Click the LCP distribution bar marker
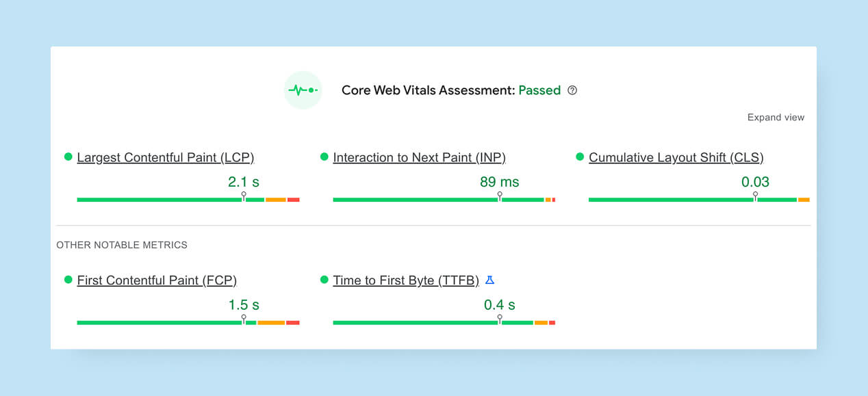Screen dimensions: 868x396 point(244,196)
